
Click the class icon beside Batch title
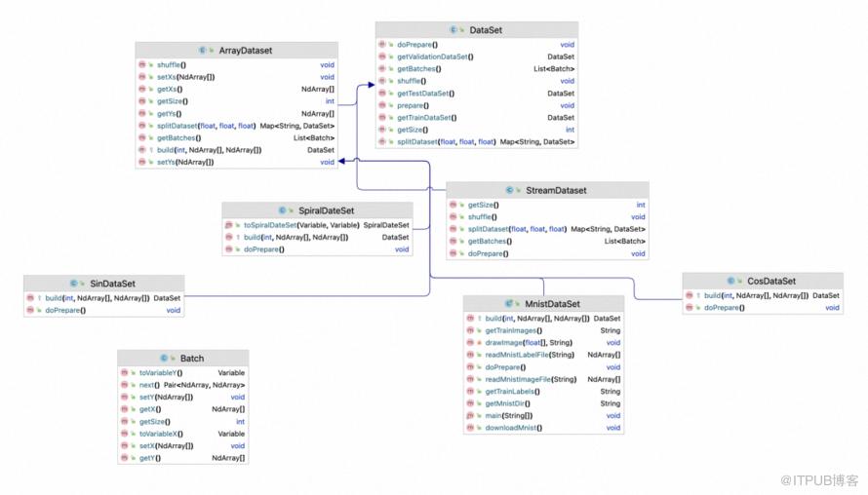coord(164,359)
